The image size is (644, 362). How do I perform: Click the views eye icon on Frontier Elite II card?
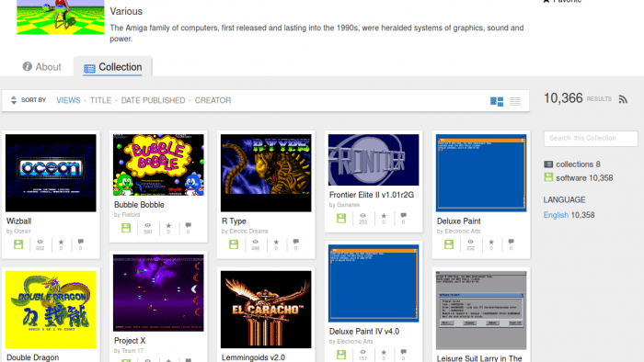[x=362, y=216]
